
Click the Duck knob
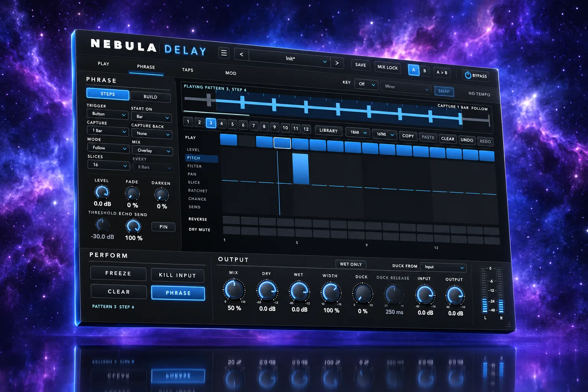click(x=362, y=293)
